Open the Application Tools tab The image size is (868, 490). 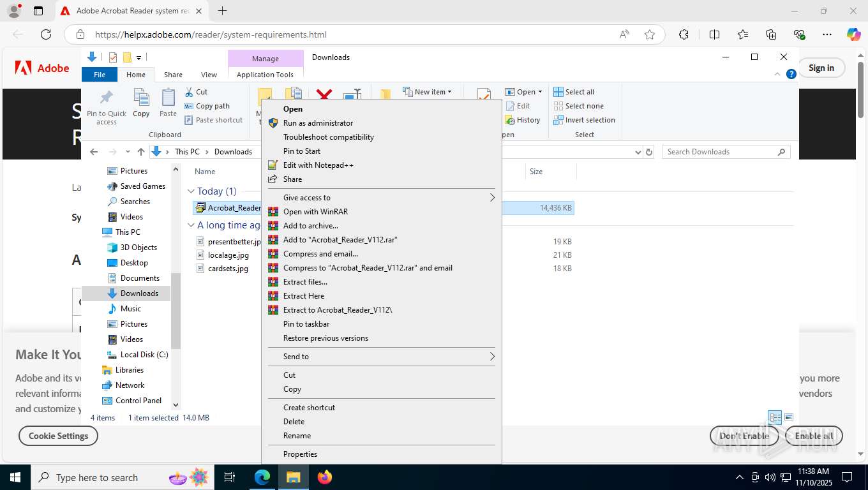click(265, 75)
